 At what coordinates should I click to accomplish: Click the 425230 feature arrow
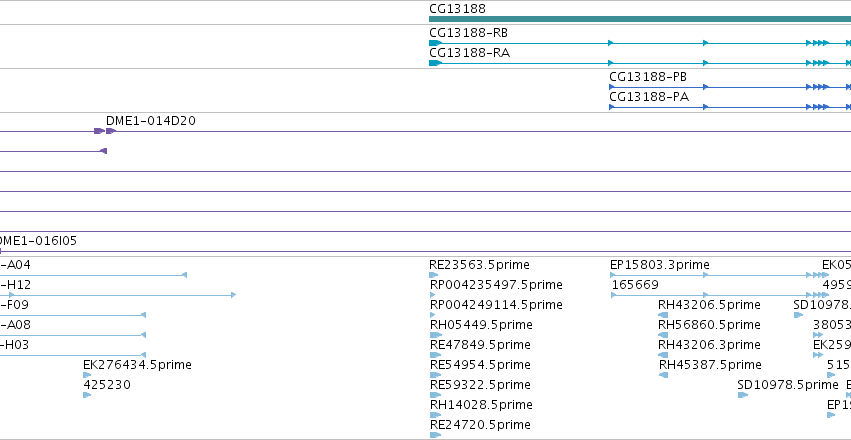87,395
